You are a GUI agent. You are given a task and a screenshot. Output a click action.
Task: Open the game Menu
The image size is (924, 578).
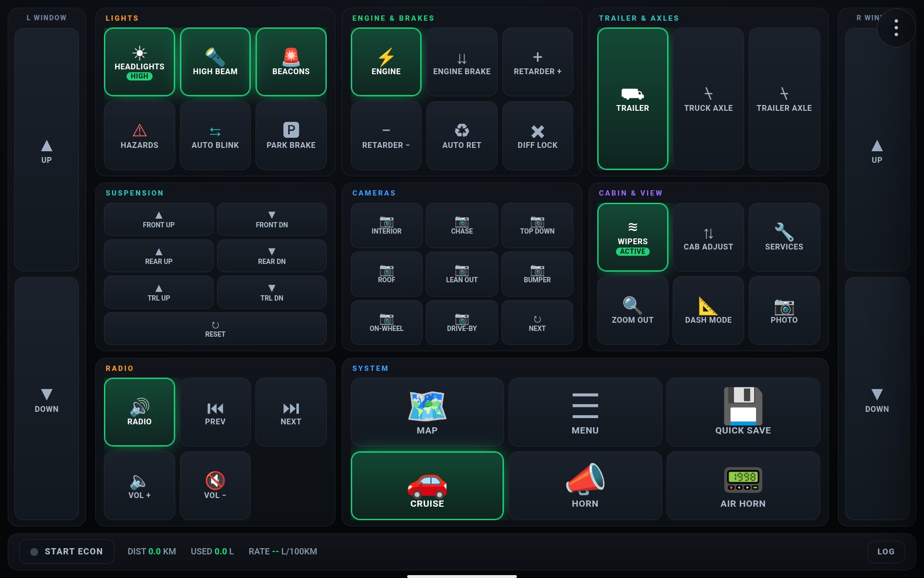585,412
